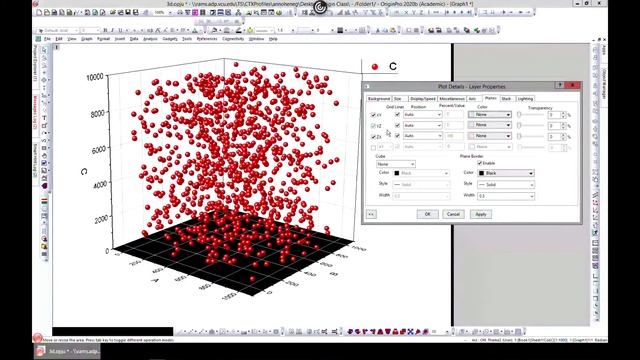Switch to the Display/Speed tab
Screen dimensions: 640x360
point(422,99)
